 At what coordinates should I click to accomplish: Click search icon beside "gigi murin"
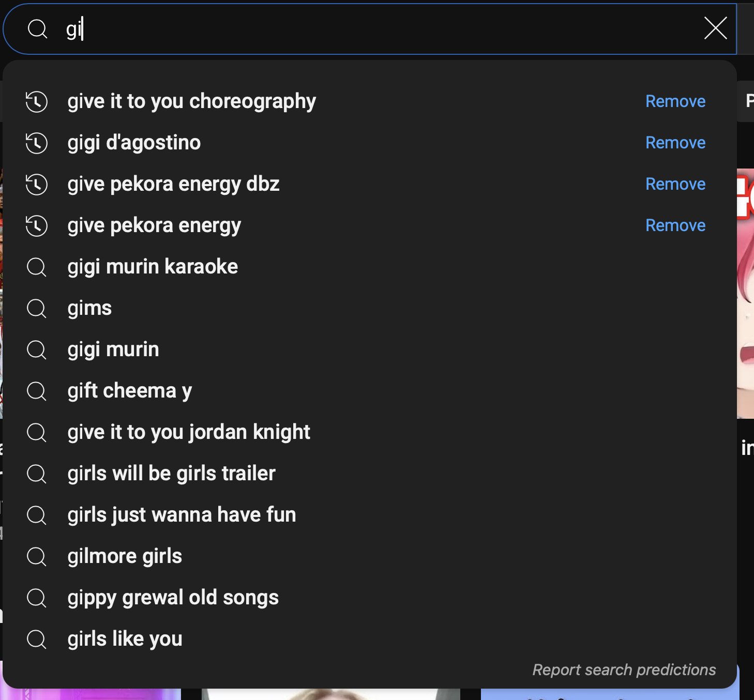(x=37, y=350)
